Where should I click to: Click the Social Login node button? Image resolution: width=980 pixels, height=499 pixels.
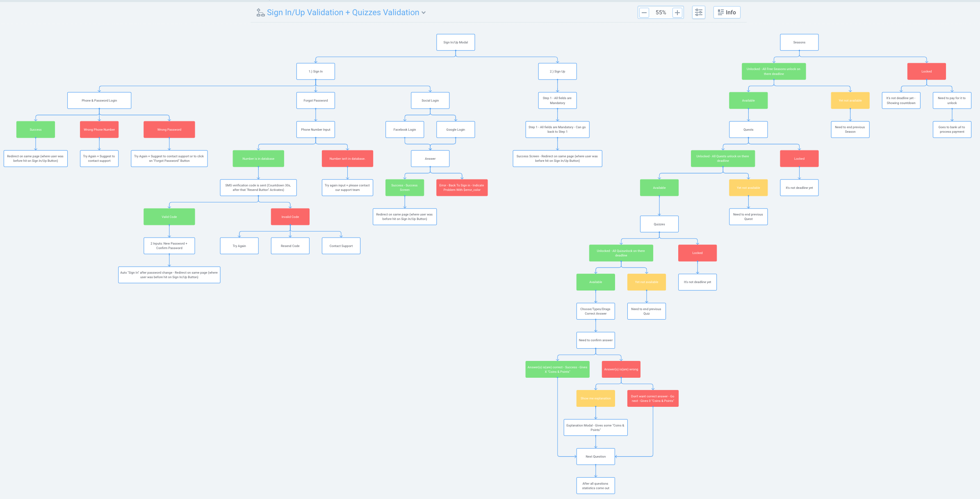click(x=431, y=100)
